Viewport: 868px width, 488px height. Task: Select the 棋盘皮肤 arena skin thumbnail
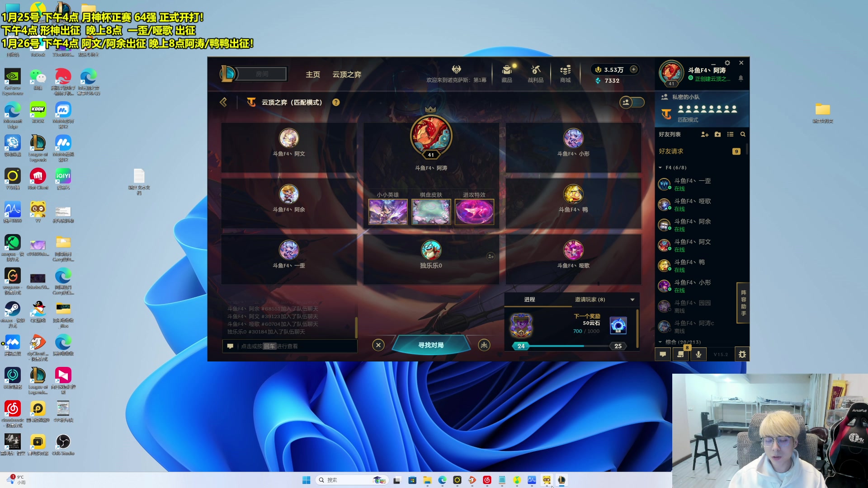tap(431, 212)
